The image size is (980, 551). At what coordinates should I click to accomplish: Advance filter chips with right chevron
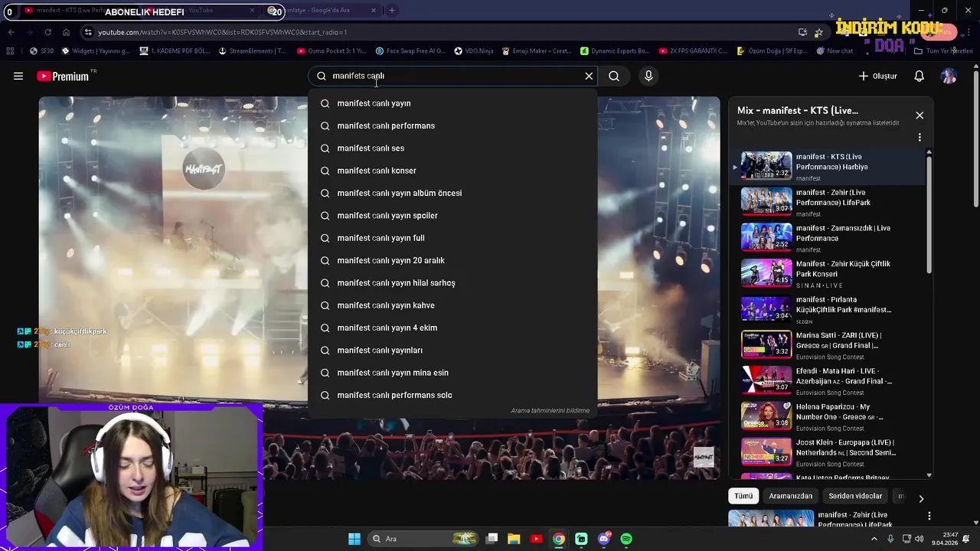(921, 498)
